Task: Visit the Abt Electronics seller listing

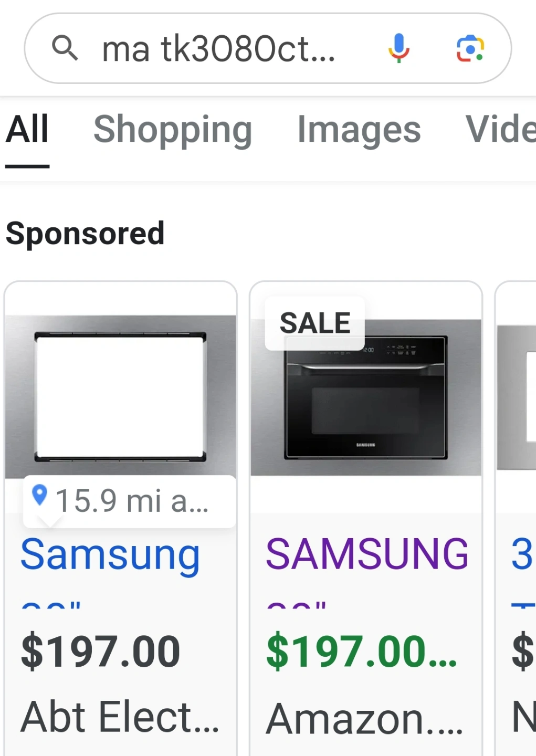Action: pos(120,717)
